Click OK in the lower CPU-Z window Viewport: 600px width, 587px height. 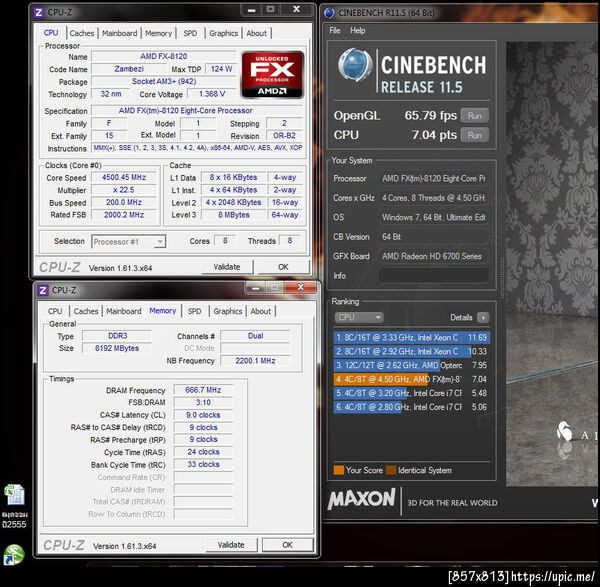287,545
